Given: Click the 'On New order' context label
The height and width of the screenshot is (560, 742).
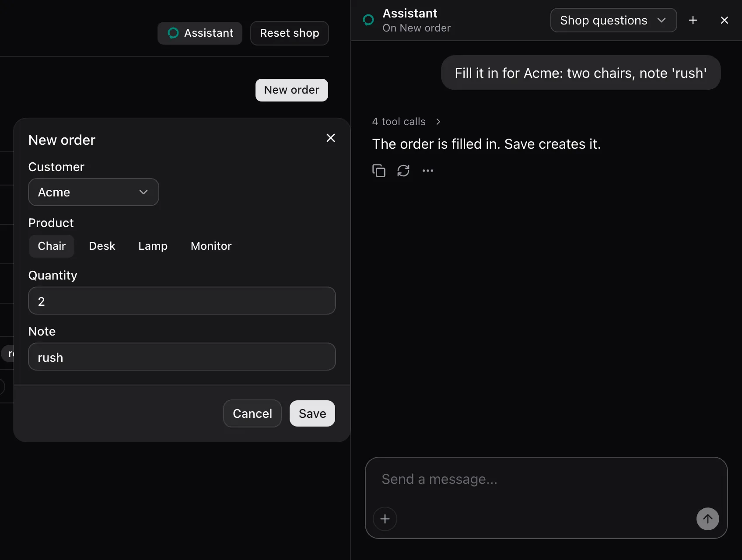Looking at the screenshot, I should click(x=416, y=28).
